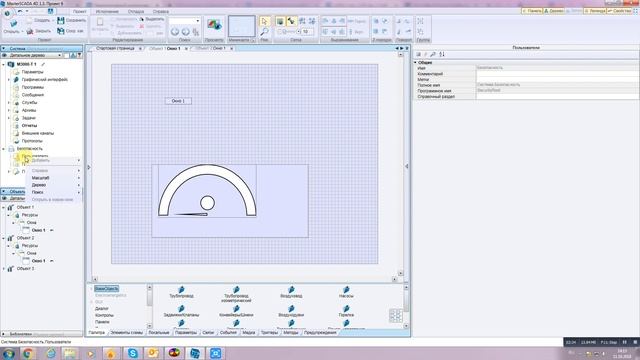Image resolution: width=640 pixels, height=360 pixels.
Task: Open the Отладка ribbon tab
Action: point(136,11)
